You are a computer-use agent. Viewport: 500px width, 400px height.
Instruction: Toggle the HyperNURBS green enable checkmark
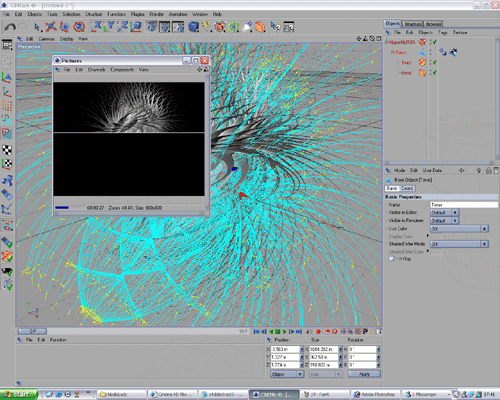click(435, 42)
